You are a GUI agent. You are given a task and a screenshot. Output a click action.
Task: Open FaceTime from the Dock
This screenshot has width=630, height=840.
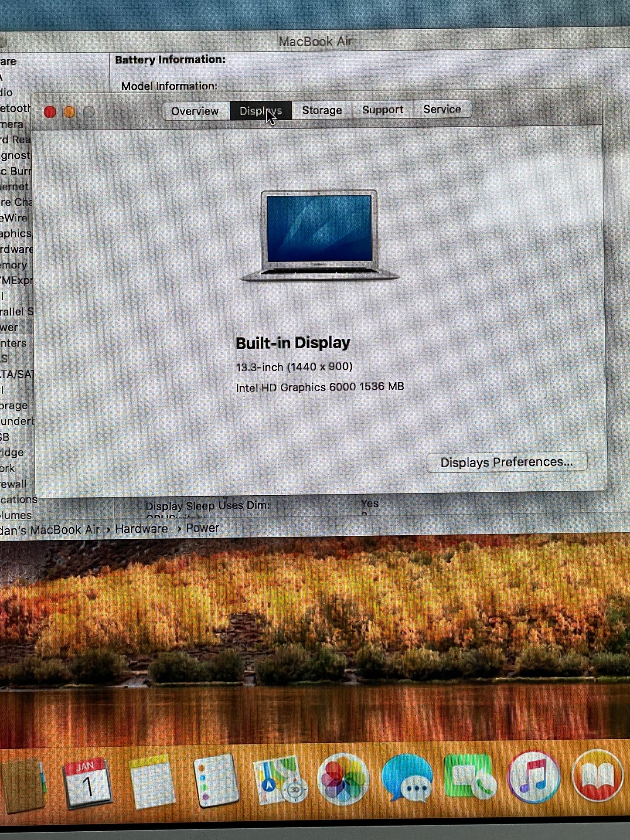pos(470,777)
